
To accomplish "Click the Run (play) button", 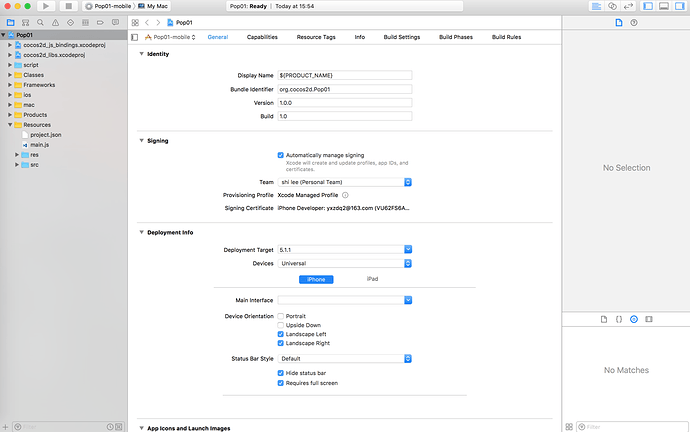I will coord(46,6).
